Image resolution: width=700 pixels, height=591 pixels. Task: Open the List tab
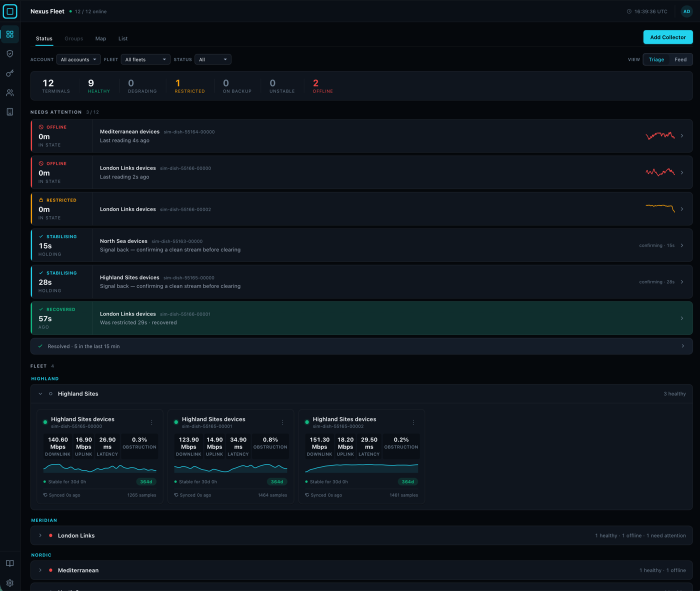(x=123, y=38)
